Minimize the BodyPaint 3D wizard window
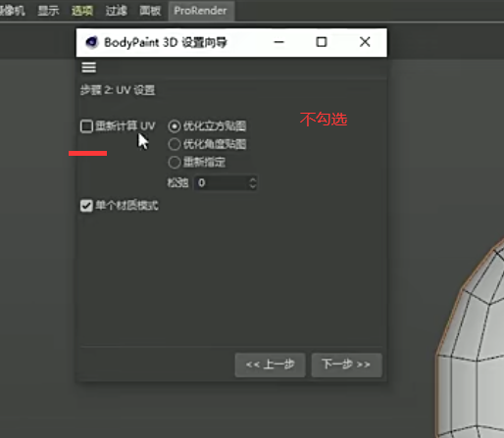 coord(278,42)
